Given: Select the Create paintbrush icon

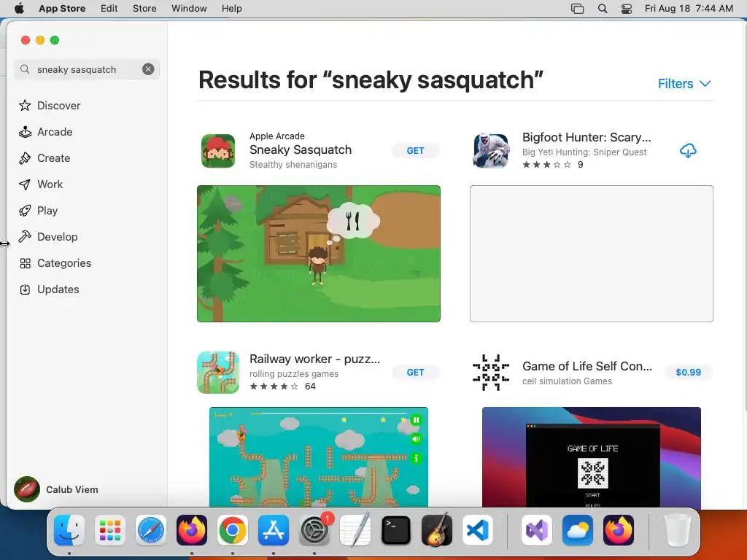Looking at the screenshot, I should [25, 158].
